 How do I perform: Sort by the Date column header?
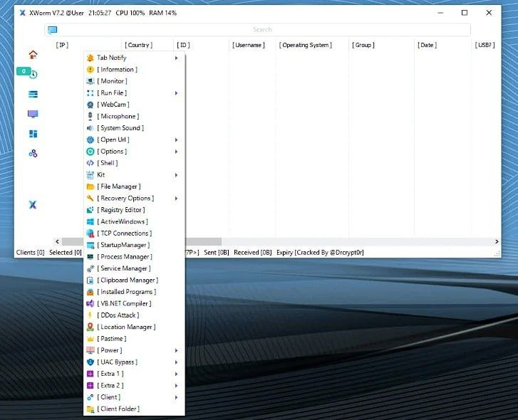pos(427,45)
